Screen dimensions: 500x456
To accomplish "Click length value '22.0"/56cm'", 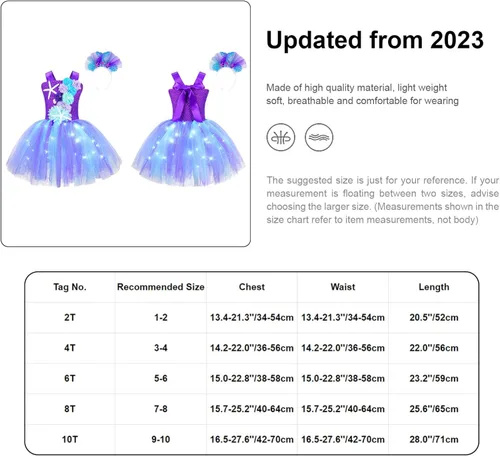I will (x=434, y=348).
